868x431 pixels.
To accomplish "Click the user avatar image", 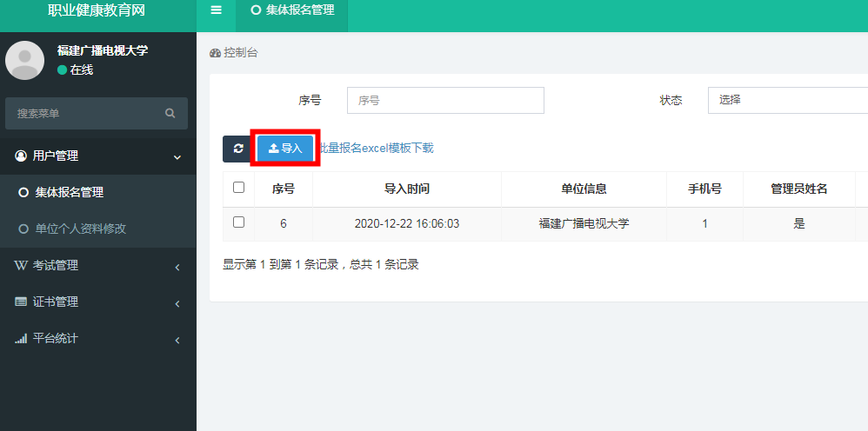I will pyautogui.click(x=25, y=61).
